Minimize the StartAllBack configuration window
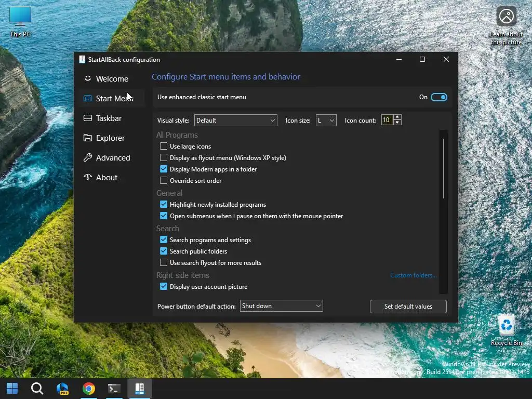The image size is (532, 399). click(x=399, y=59)
